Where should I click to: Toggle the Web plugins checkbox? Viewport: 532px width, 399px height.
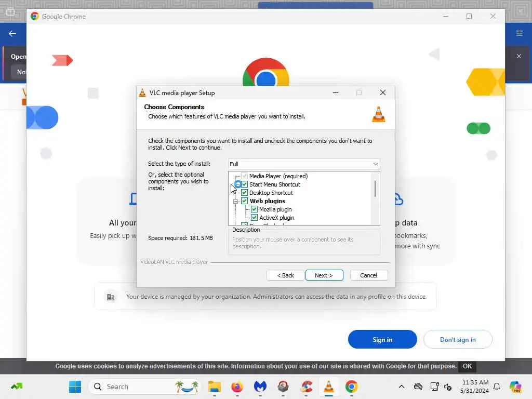point(244,201)
